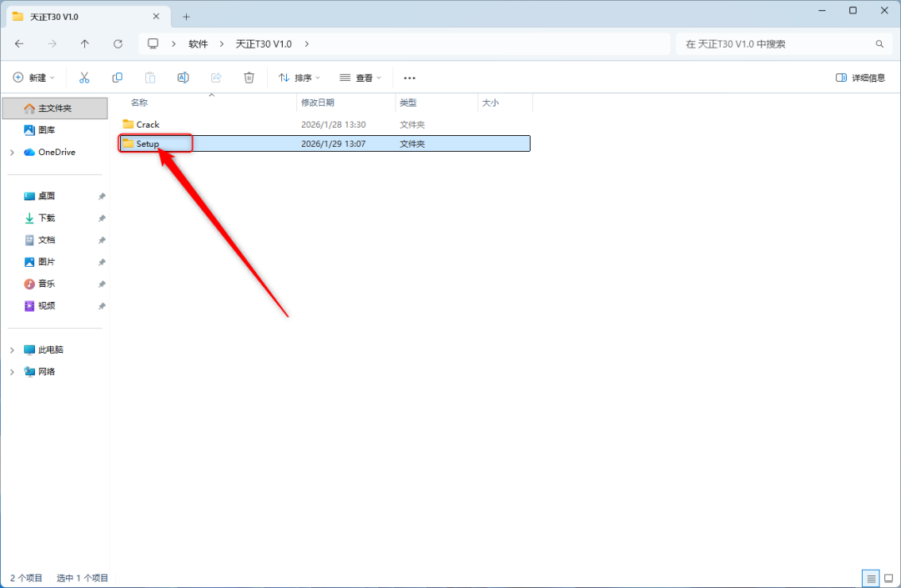Click date 2026/1/29 13:07 of Setup

333,143
